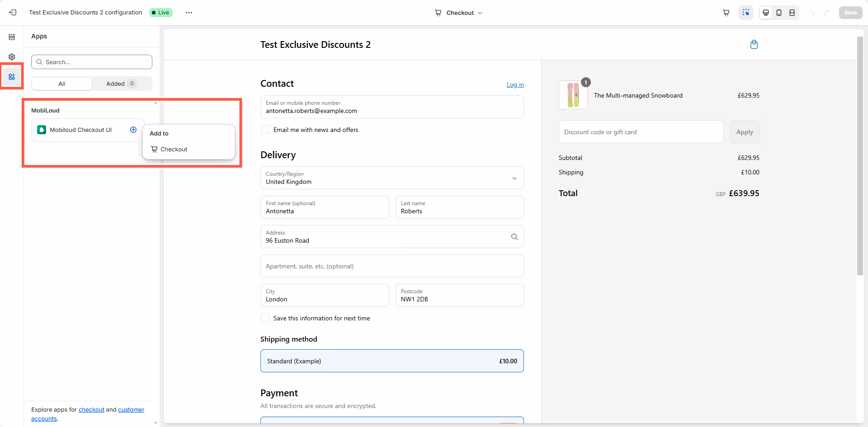This screenshot has height=427, width=868.
Task: Click the Last name field
Action: tap(459, 207)
